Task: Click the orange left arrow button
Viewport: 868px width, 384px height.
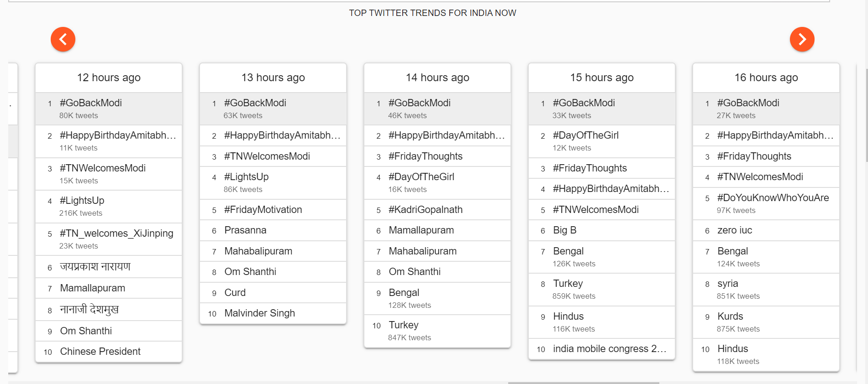Action: point(63,39)
